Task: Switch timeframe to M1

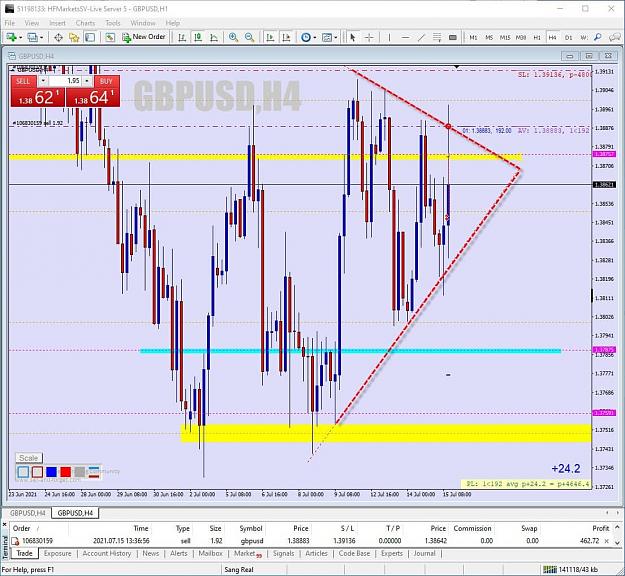Action: pos(473,37)
